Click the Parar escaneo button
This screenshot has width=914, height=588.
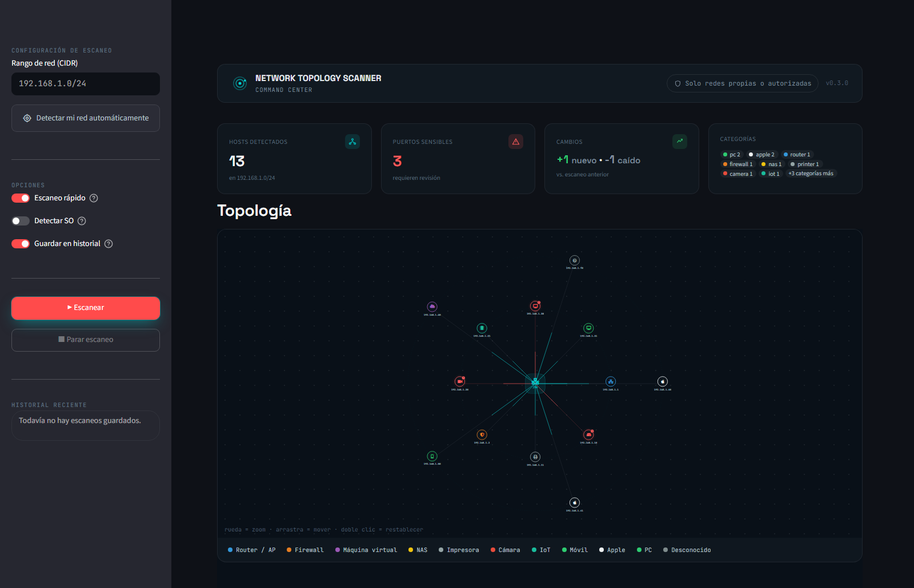point(86,340)
